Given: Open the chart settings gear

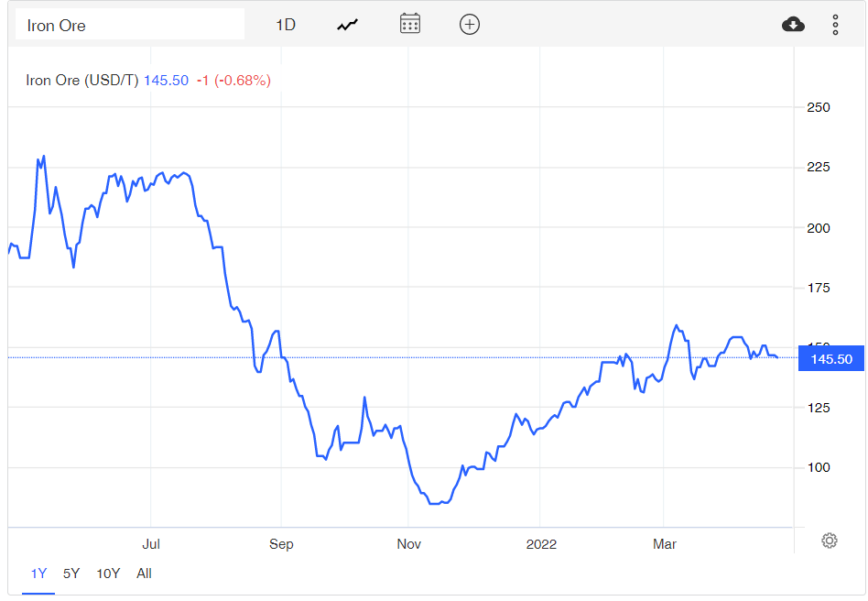Looking at the screenshot, I should coord(829,541).
